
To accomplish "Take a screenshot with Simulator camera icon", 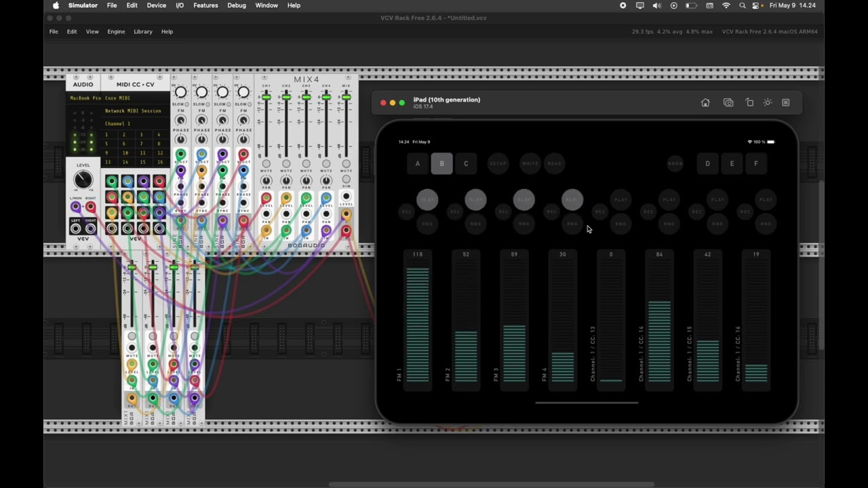I will [728, 102].
